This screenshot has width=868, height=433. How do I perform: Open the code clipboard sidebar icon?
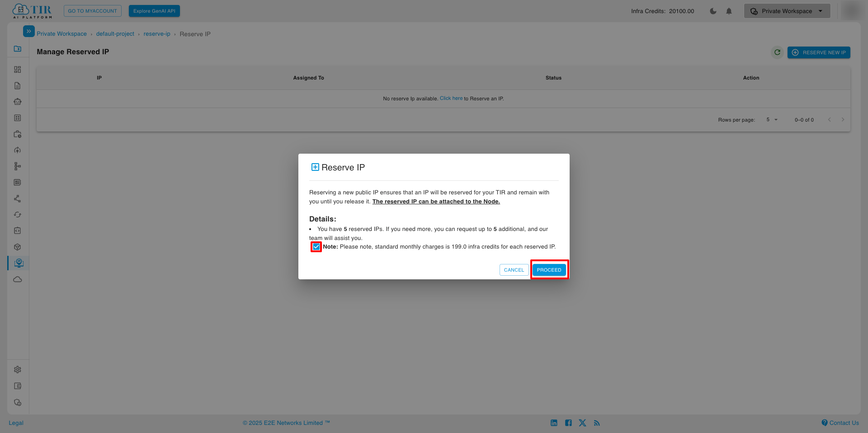pyautogui.click(x=18, y=231)
